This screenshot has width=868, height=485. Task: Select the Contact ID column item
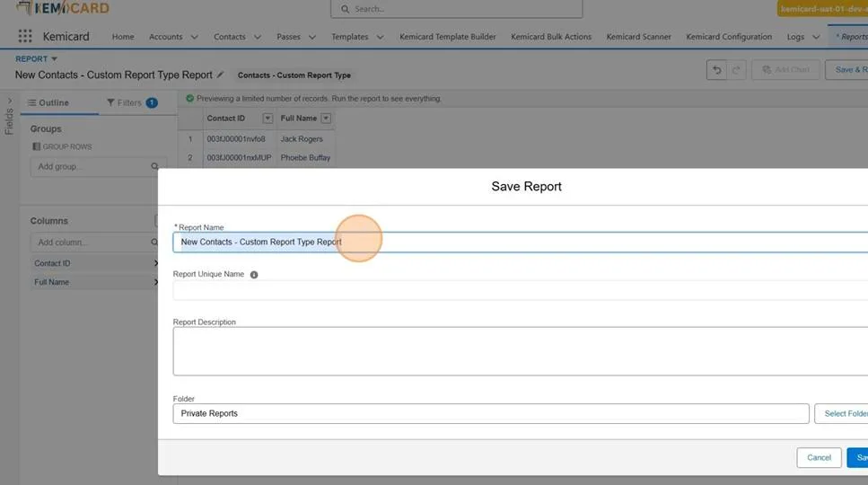(x=95, y=263)
